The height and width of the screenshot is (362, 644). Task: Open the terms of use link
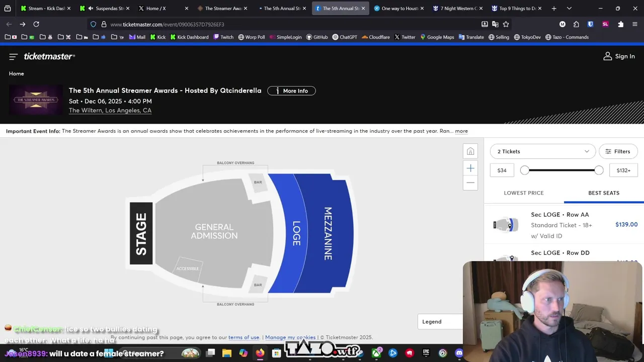(x=244, y=337)
